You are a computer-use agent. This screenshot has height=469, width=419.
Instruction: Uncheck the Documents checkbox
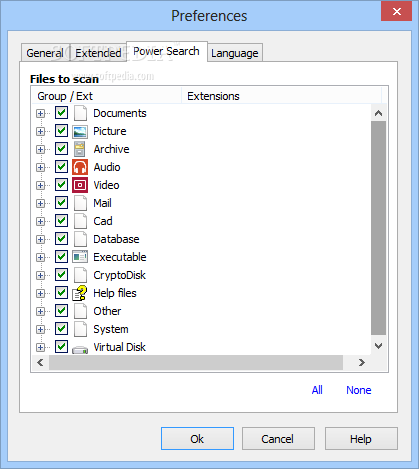[x=61, y=113]
